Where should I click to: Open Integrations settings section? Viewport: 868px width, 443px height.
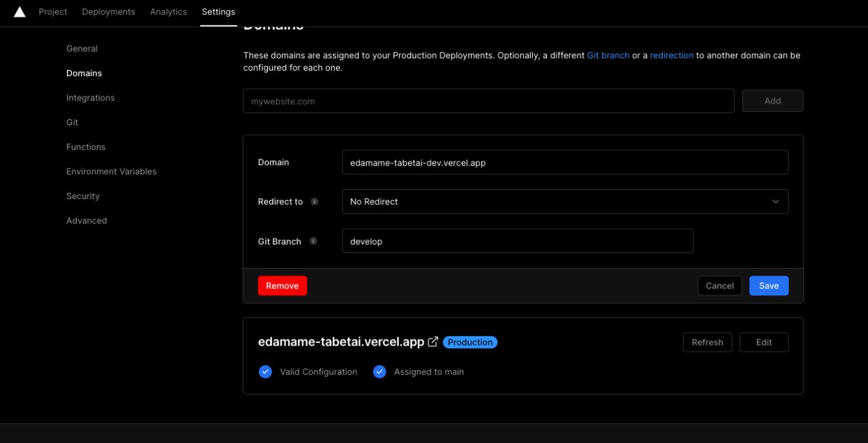coord(91,98)
